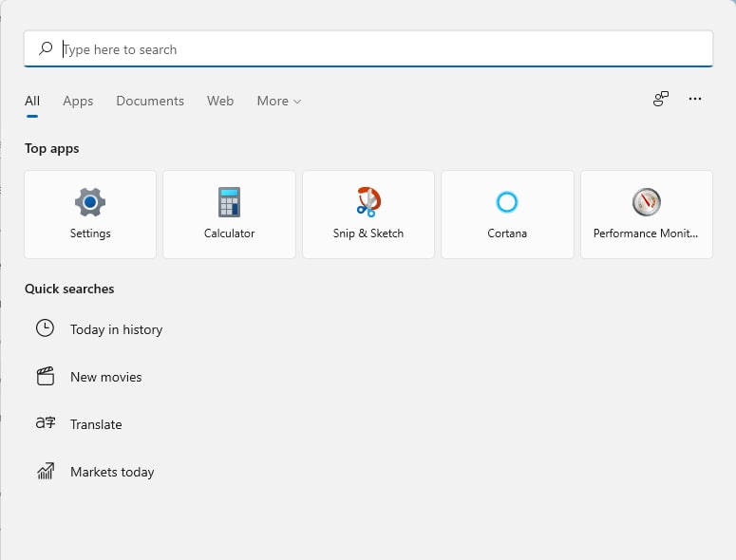Open the three-dot options menu
The width and height of the screenshot is (736, 560).
[x=695, y=99]
